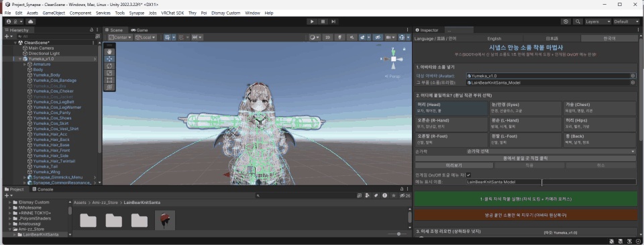Screen dimensions: 644x245
Task: Select the Transform tool in scene overlay
Action: click(109, 87)
